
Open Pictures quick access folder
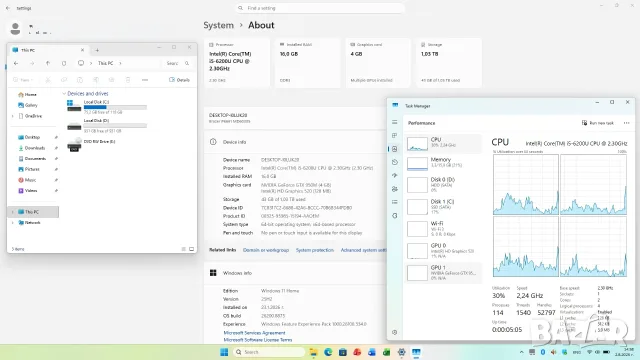[29, 169]
